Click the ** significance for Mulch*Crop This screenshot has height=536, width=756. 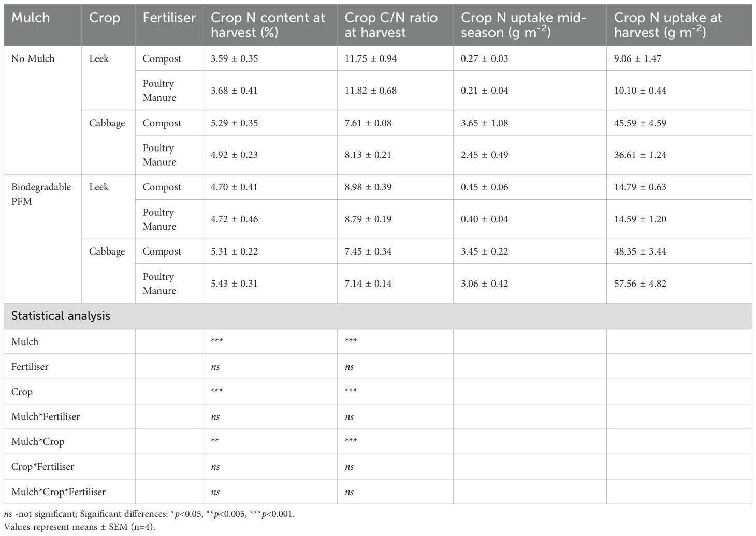pyautogui.click(x=214, y=441)
